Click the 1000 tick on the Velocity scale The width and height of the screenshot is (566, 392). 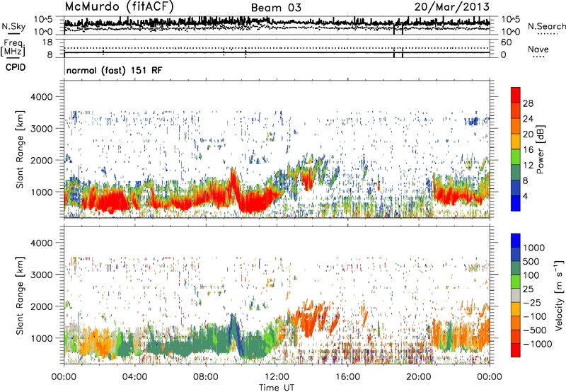(533, 248)
